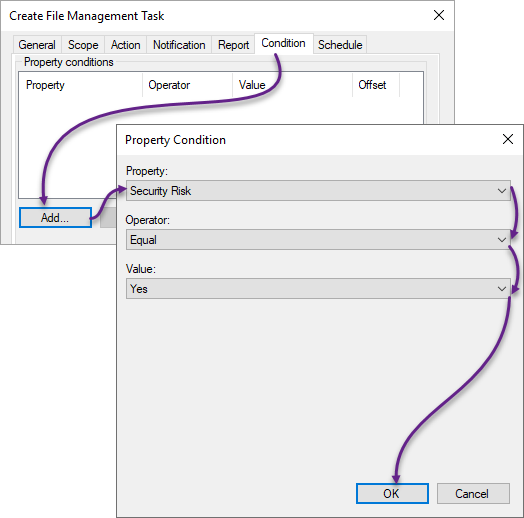The width and height of the screenshot is (524, 518).
Task: Open the Report tab
Action: (x=233, y=45)
